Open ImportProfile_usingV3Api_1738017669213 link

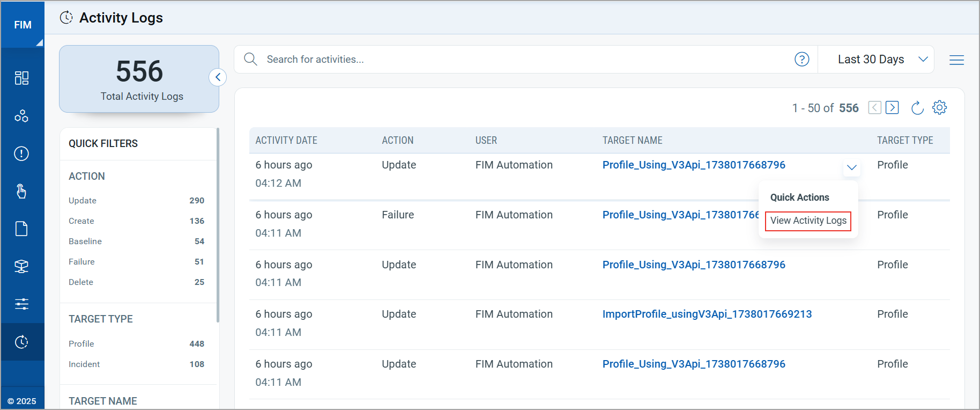coord(707,314)
